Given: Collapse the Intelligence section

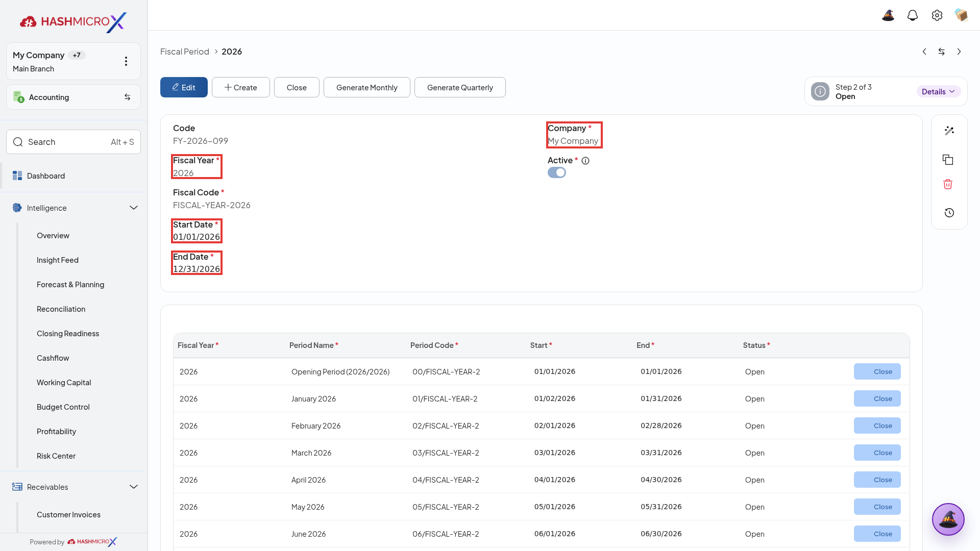Looking at the screenshot, I should [134, 208].
